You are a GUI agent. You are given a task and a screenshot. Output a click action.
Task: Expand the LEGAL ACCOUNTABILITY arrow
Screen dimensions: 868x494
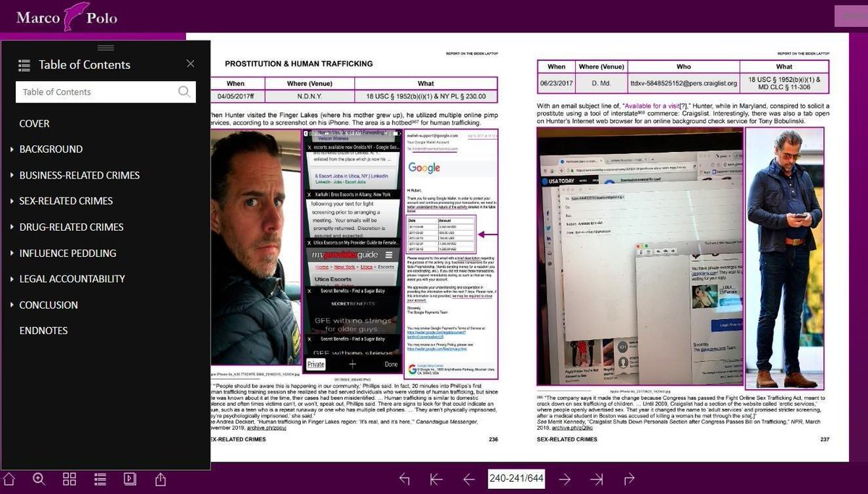[12, 279]
